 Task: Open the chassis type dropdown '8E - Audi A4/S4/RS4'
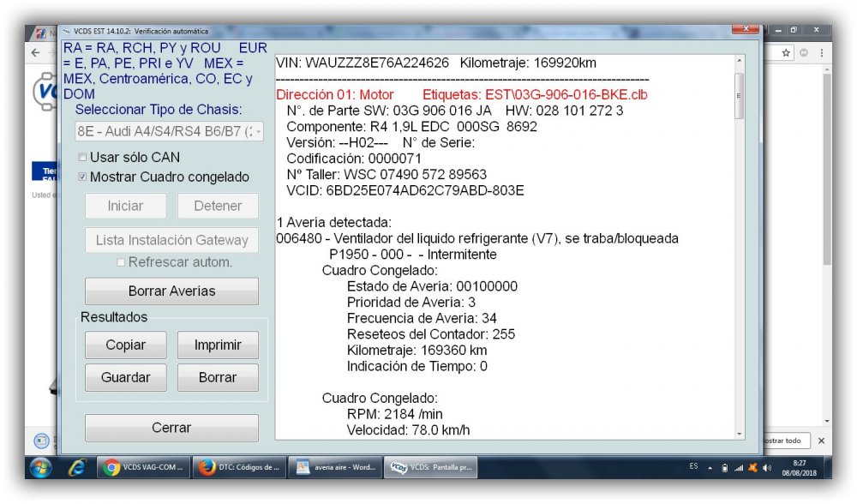[x=170, y=131]
